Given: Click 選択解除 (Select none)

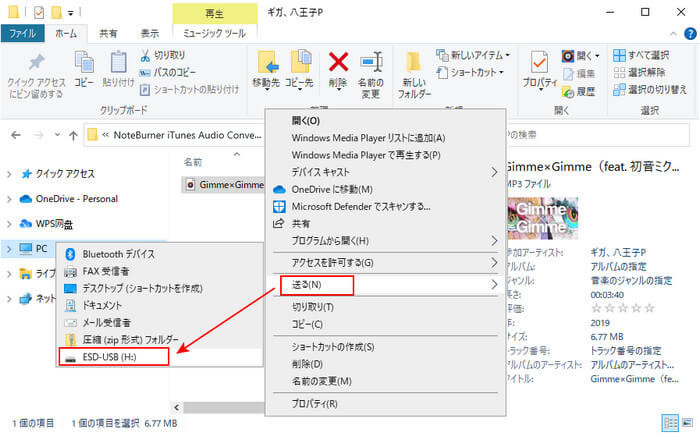Looking at the screenshot, I should (x=639, y=72).
